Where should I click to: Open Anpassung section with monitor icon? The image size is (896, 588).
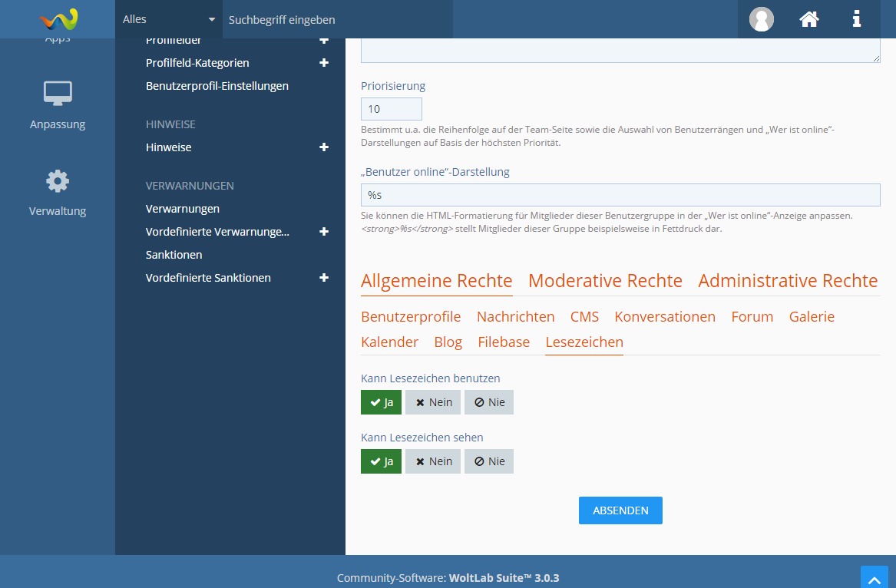(x=58, y=105)
